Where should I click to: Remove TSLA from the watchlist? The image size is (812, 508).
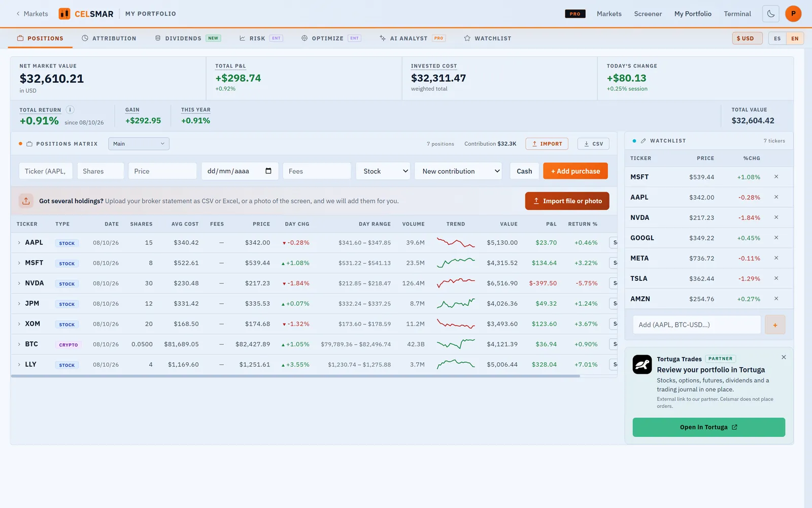click(x=776, y=278)
